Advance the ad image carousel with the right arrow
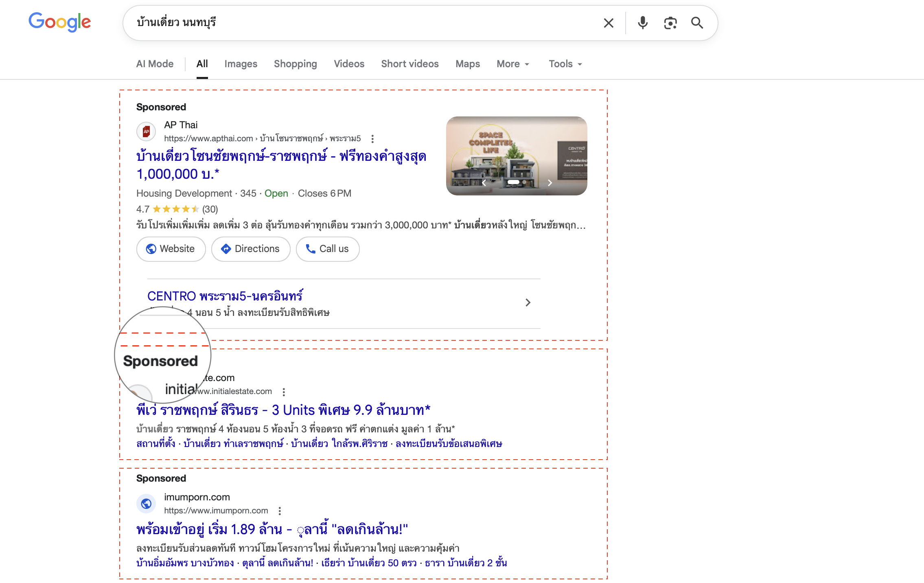Screen dimensions: 924x583 pos(549,183)
